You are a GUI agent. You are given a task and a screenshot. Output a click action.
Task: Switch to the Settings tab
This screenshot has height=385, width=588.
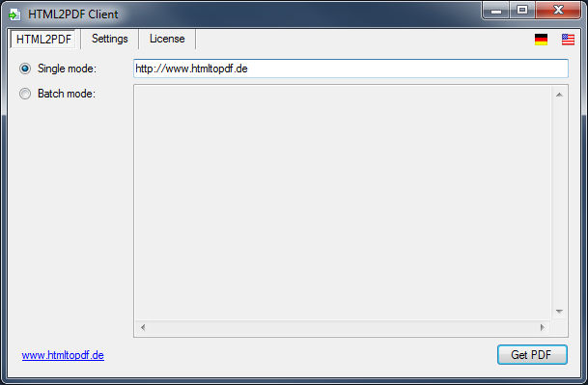coord(110,39)
